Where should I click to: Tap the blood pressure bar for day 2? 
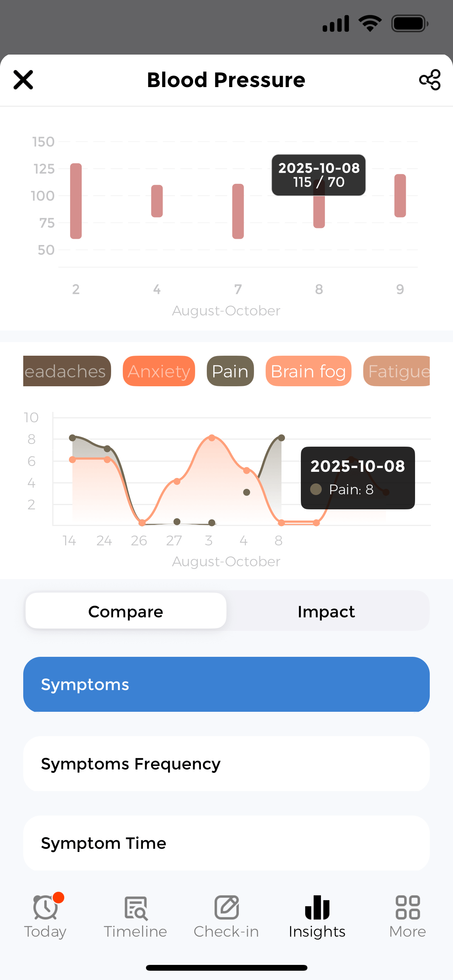[x=76, y=201]
